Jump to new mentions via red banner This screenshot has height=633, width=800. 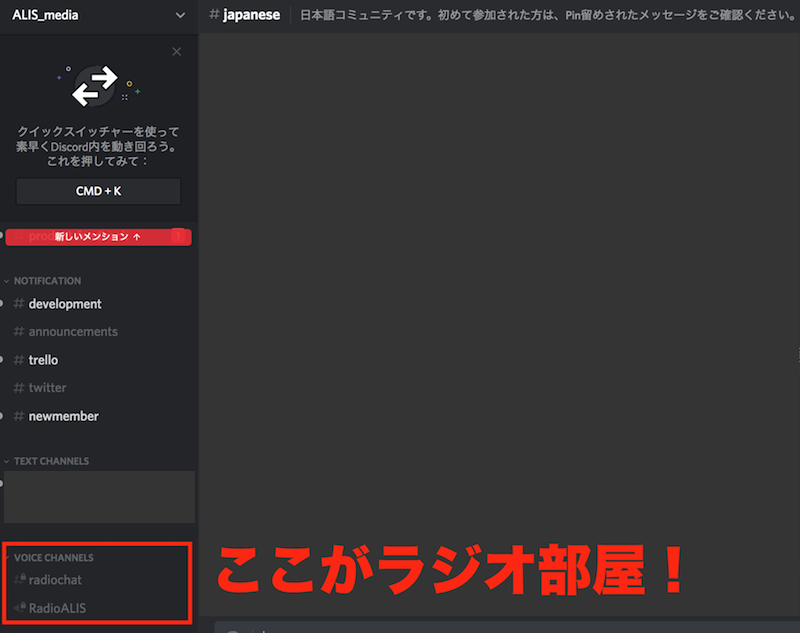[98, 237]
